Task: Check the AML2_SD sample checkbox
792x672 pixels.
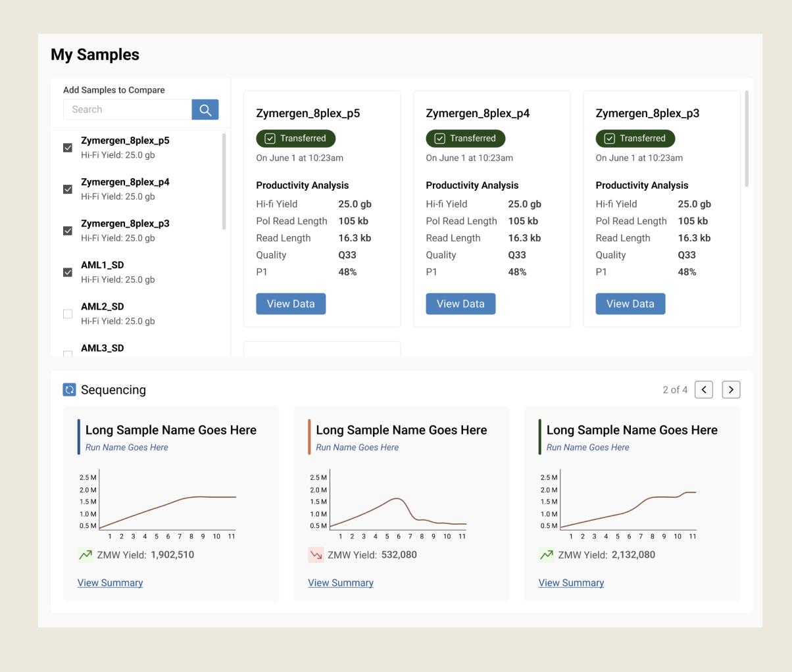Action: 68,314
